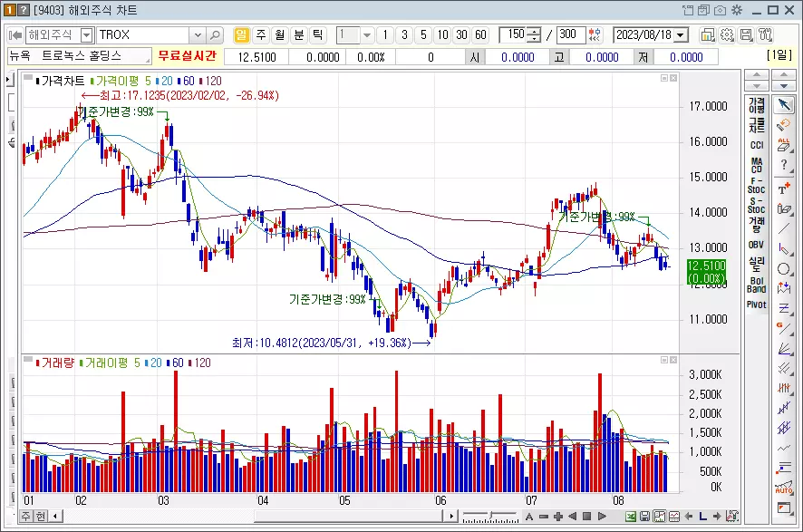Add the 가격이평 indicator
This screenshot has width=803, height=532.
point(757,105)
